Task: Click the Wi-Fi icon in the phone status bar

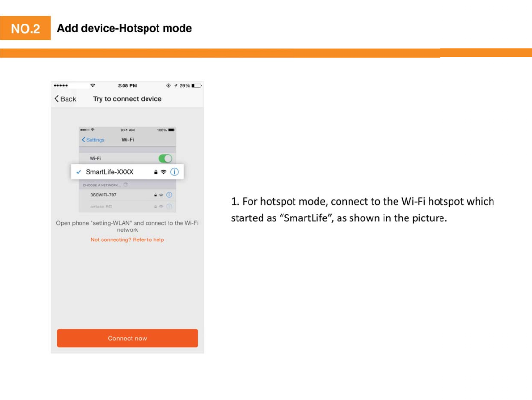Action: click(93, 85)
